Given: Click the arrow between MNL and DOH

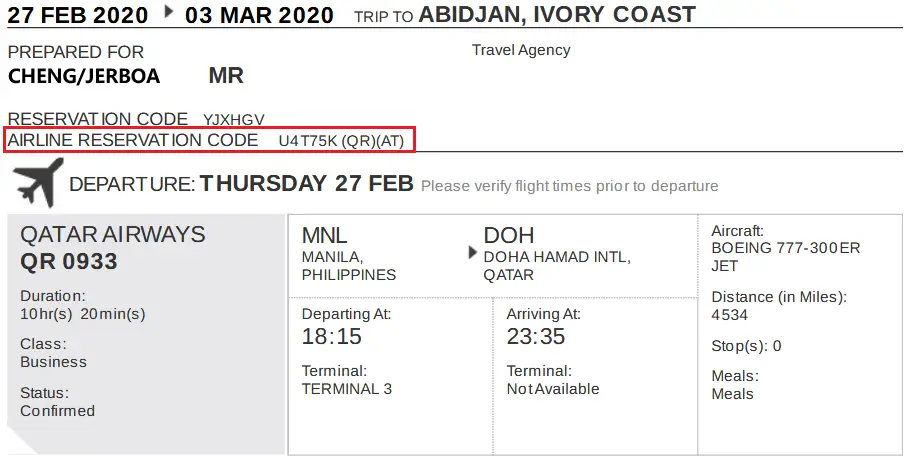Looking at the screenshot, I should 472,253.
